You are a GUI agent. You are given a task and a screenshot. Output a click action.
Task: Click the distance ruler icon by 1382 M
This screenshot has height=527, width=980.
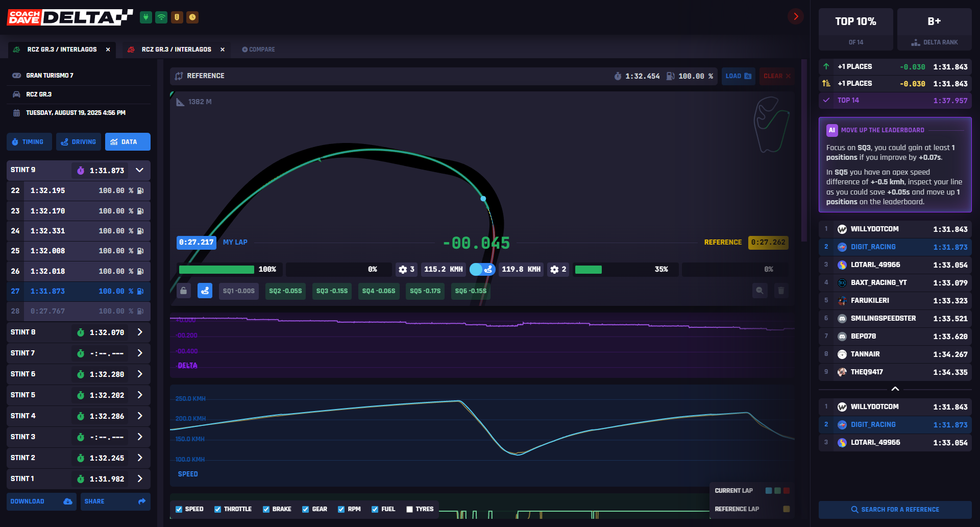point(180,102)
